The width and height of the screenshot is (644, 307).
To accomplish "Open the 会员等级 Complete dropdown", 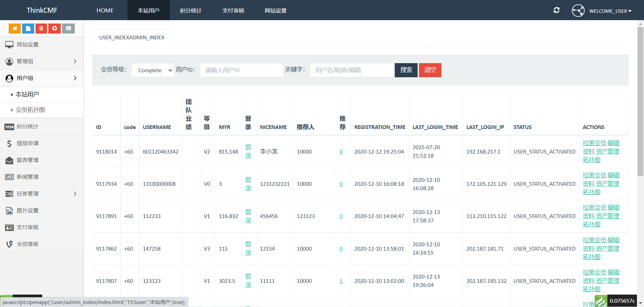I will pos(153,70).
